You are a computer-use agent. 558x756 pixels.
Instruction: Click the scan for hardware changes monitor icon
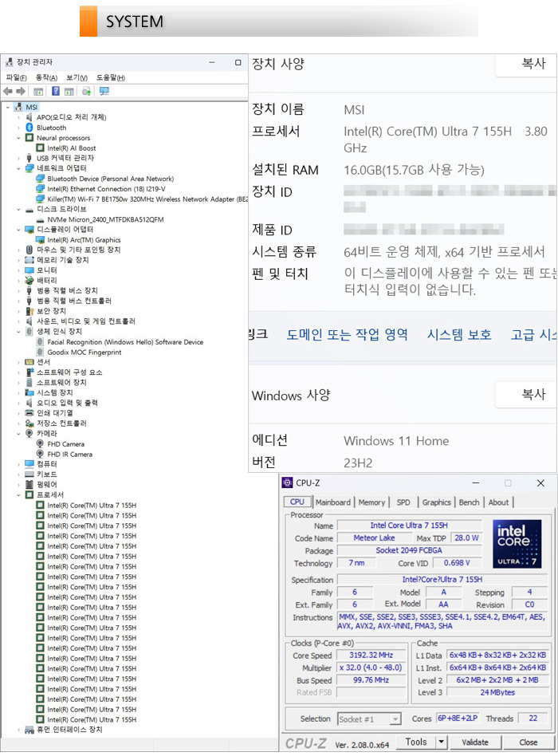pyautogui.click(x=104, y=91)
